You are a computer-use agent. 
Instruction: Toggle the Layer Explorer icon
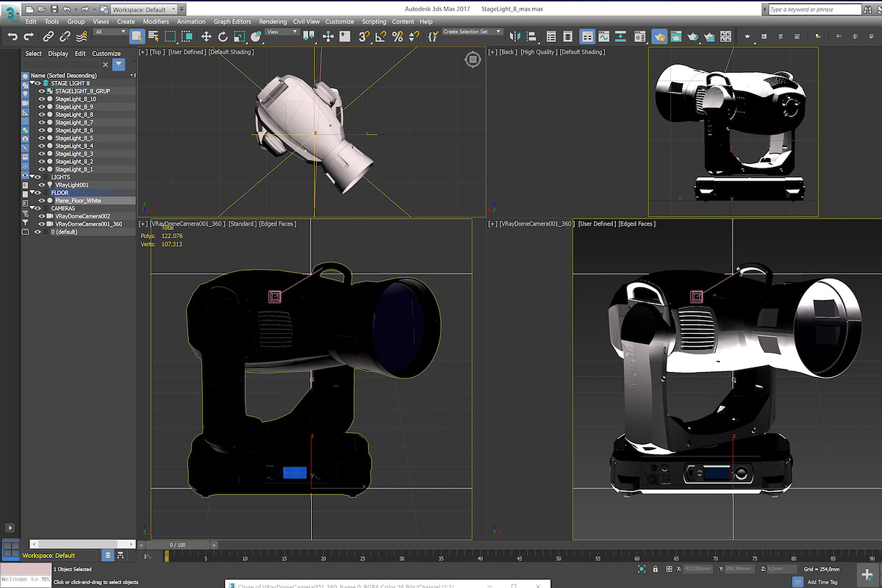[x=567, y=36]
